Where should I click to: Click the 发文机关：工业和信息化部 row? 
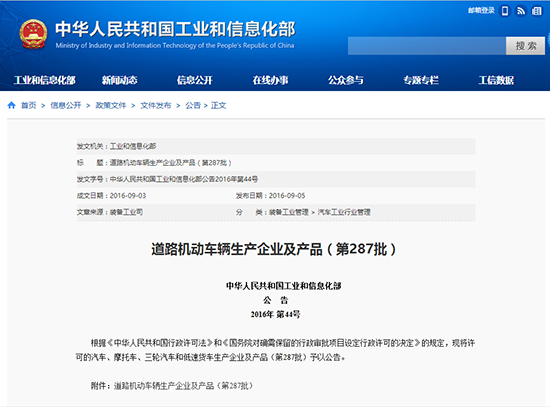coord(276,146)
